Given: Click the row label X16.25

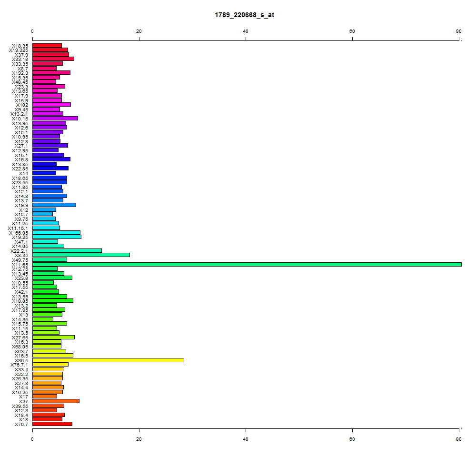Looking at the screenshot, I should click(20, 393).
